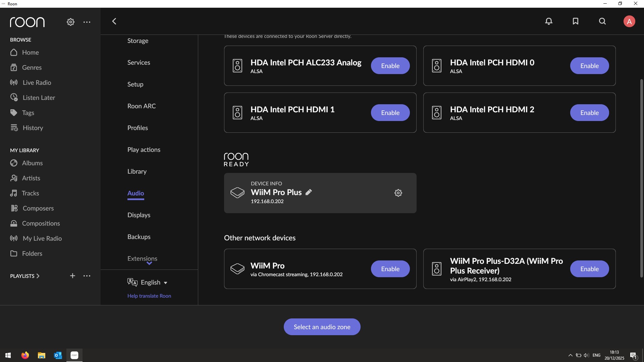Expand the Playlists section chevron
644x362 pixels.
click(x=38, y=276)
